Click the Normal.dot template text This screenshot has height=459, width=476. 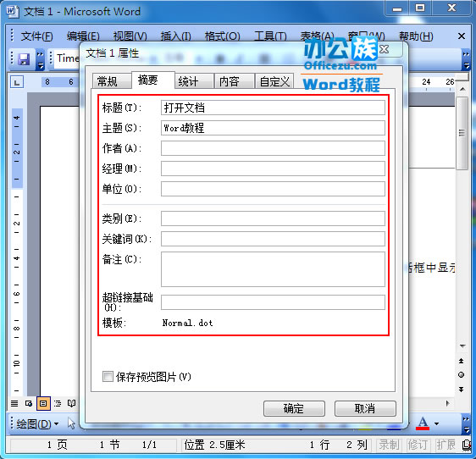[x=188, y=323]
